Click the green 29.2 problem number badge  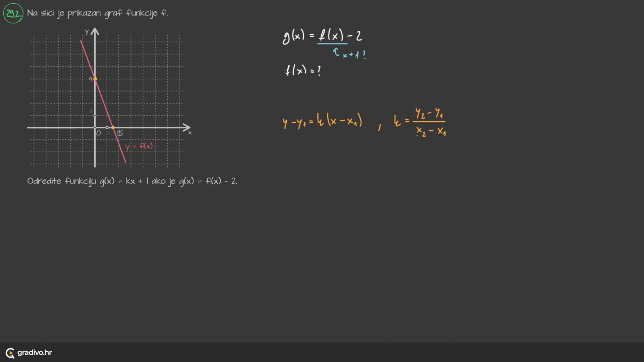13,13
